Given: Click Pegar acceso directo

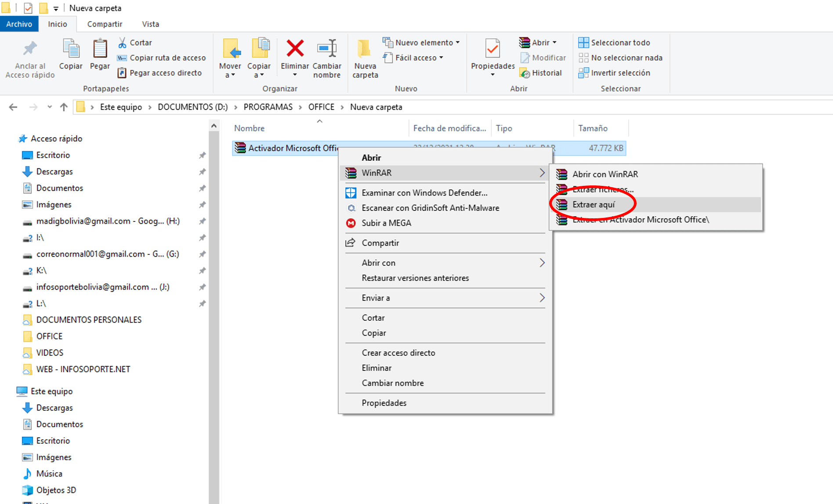Looking at the screenshot, I should 159,73.
